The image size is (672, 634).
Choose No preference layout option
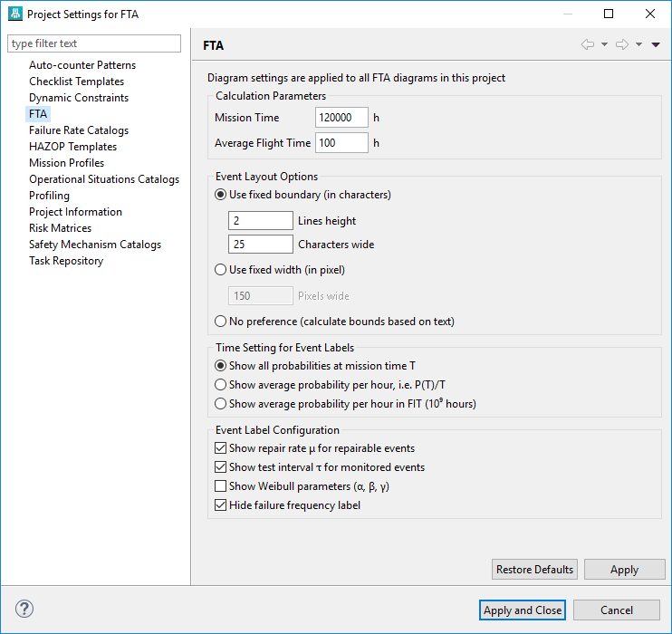pos(220,322)
